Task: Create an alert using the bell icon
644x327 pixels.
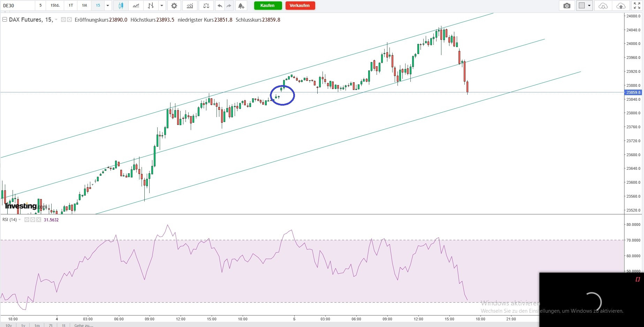Action: pyautogui.click(x=241, y=6)
